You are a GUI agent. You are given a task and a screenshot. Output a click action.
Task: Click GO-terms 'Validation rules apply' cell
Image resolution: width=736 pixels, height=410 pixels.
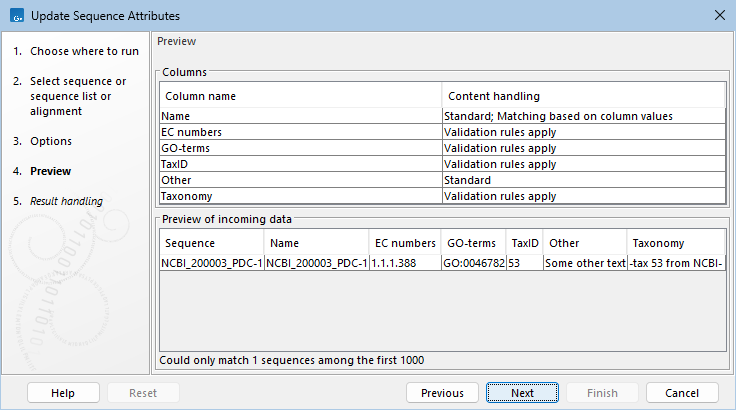(x=584, y=148)
